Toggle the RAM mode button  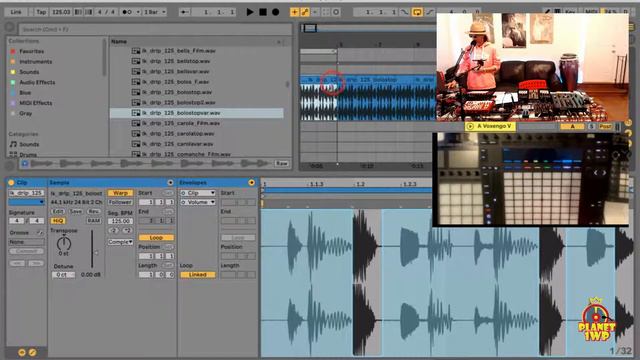[93, 221]
